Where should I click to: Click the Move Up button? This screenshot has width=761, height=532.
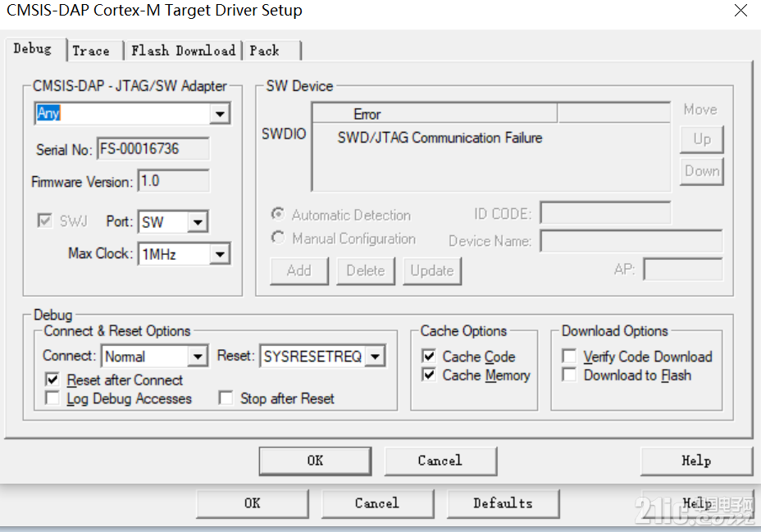pos(702,139)
